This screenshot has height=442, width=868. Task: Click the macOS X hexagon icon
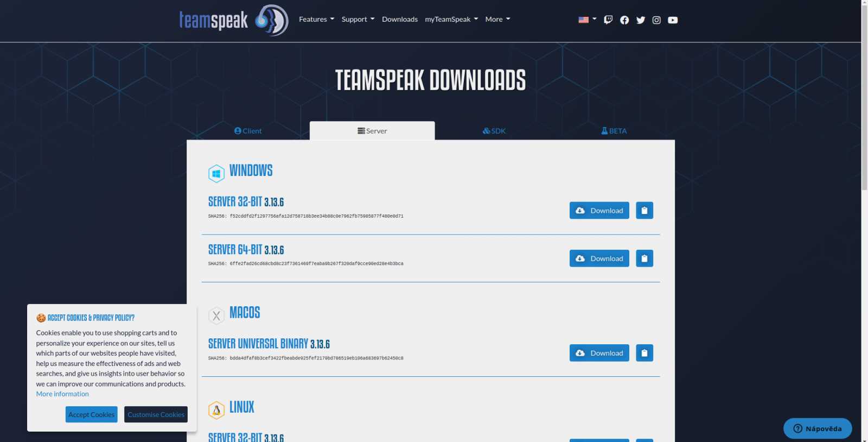click(216, 315)
